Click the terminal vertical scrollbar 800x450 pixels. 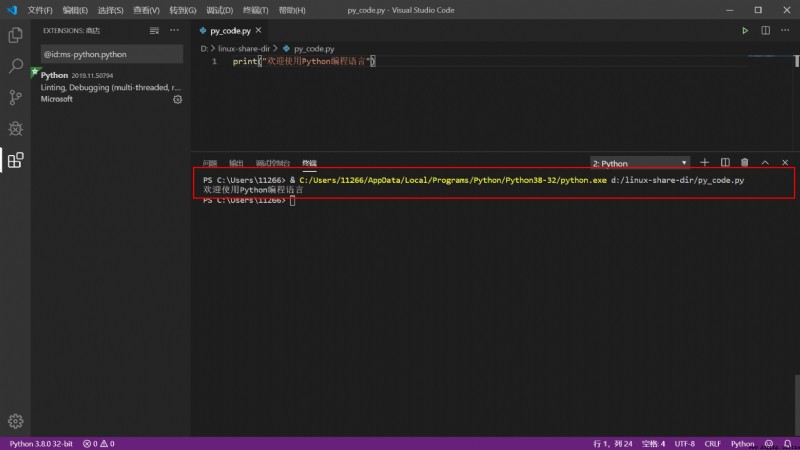coord(797,403)
